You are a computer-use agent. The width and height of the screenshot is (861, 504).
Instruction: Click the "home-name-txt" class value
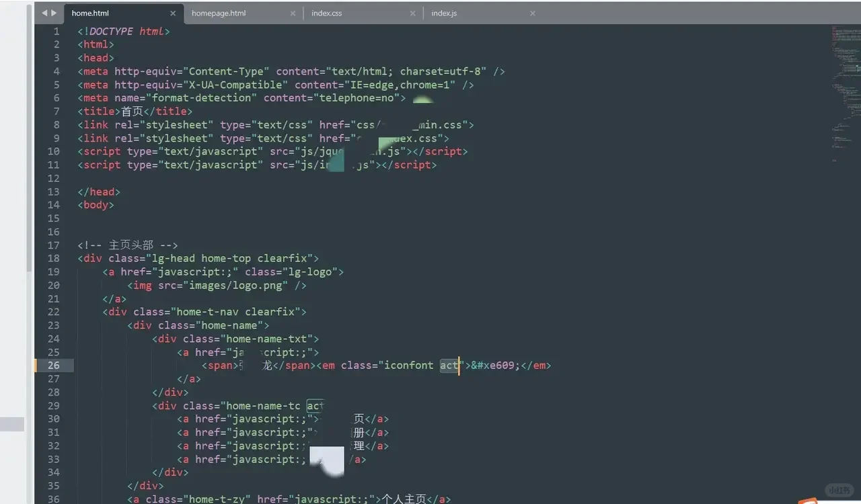click(266, 339)
